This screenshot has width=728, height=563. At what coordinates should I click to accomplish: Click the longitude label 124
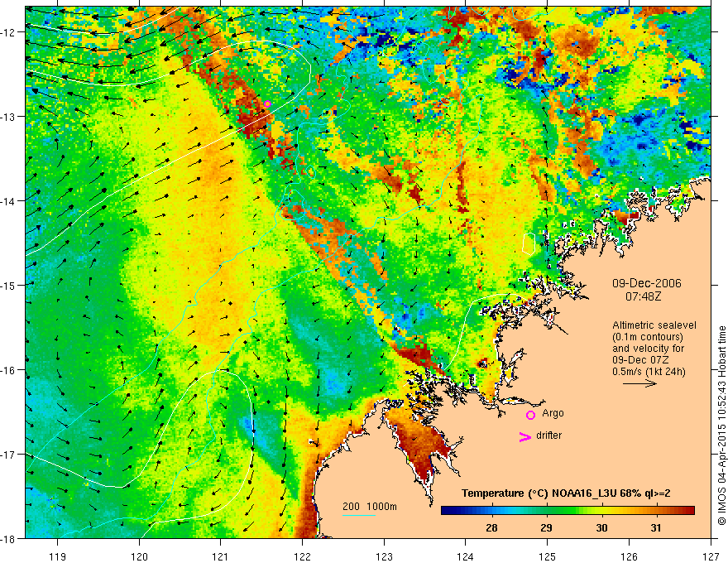[x=466, y=556]
